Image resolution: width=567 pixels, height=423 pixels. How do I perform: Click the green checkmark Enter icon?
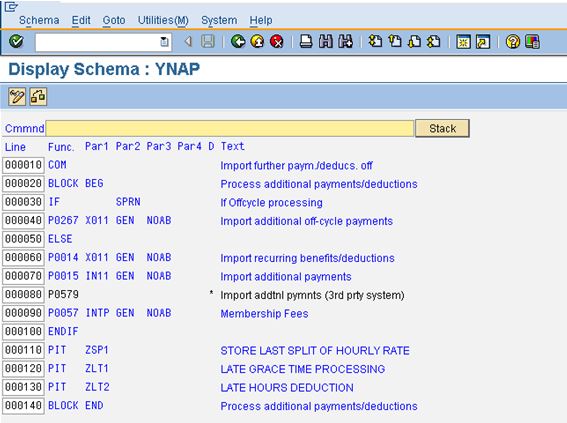click(x=16, y=42)
